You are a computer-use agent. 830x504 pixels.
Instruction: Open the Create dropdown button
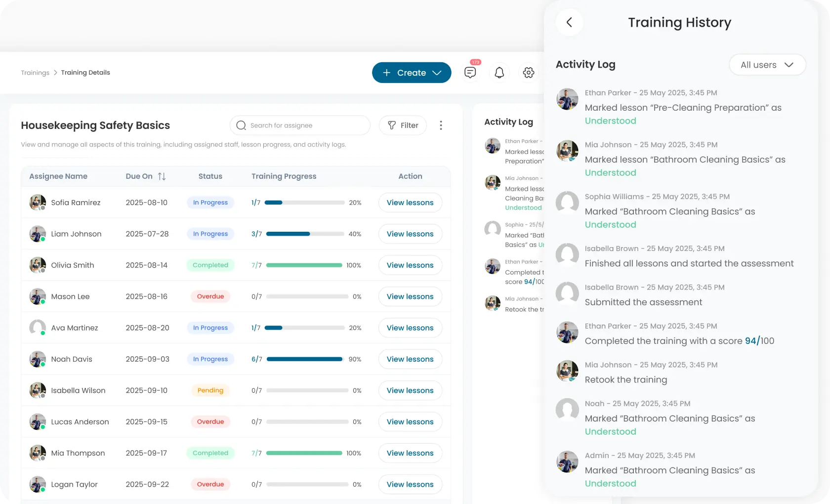(411, 73)
